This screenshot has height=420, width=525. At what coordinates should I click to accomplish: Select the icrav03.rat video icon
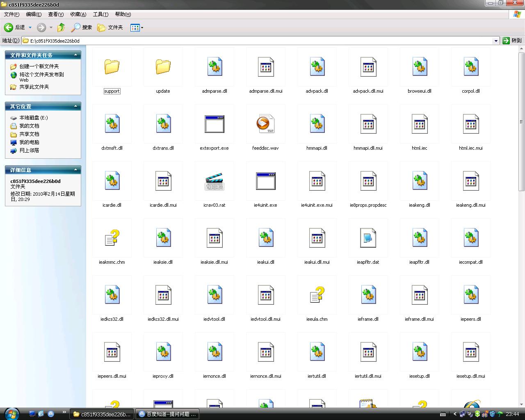click(x=215, y=181)
